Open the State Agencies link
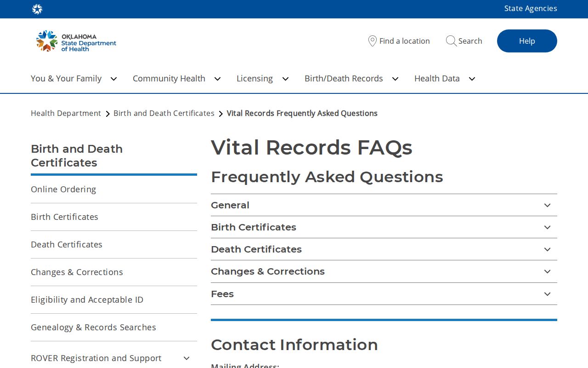 pos(531,8)
